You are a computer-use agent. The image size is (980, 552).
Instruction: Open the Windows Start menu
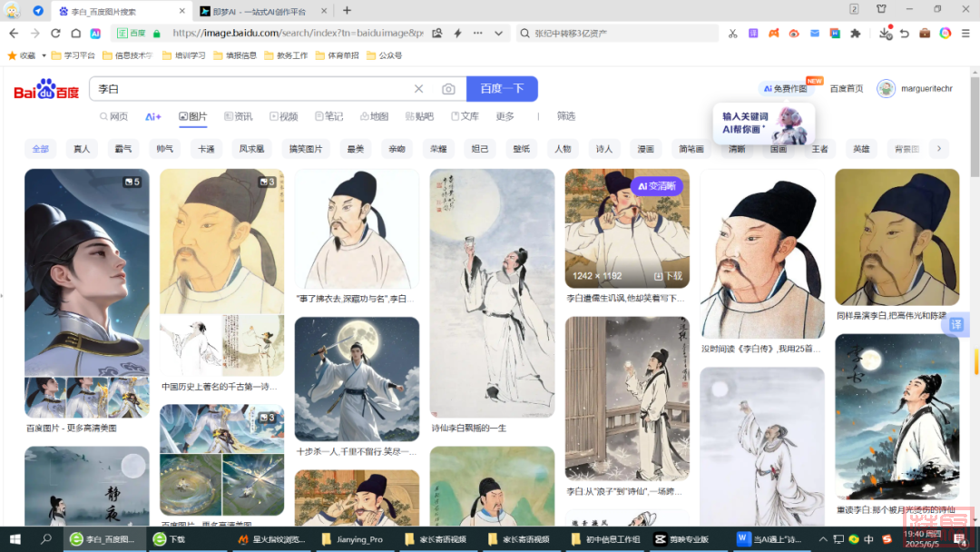click(x=15, y=539)
